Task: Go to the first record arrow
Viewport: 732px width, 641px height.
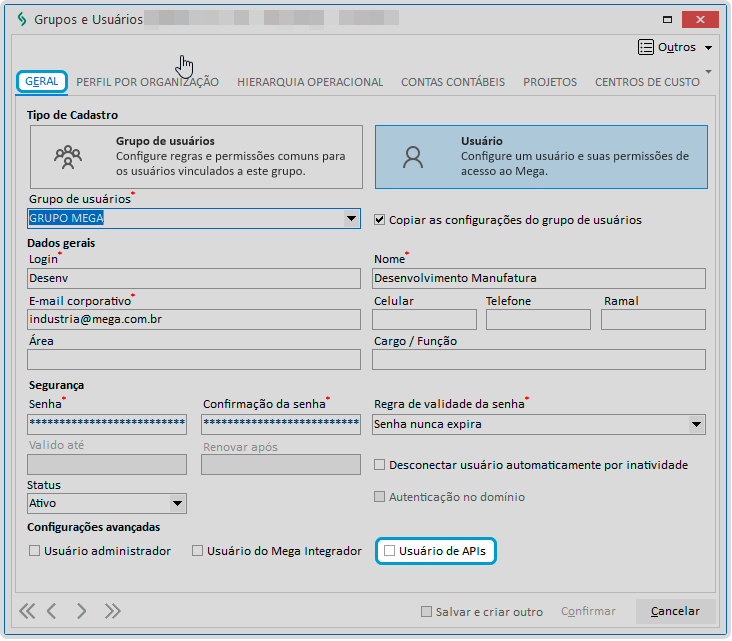Action: click(27, 611)
